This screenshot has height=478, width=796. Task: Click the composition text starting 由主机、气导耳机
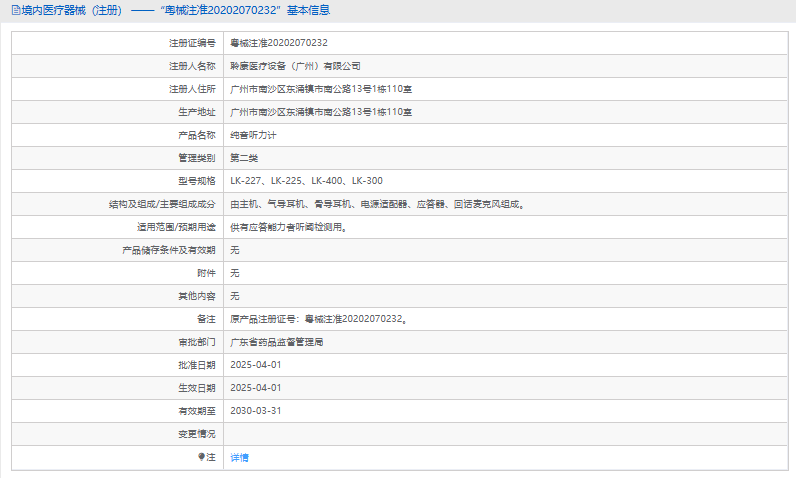377,204
